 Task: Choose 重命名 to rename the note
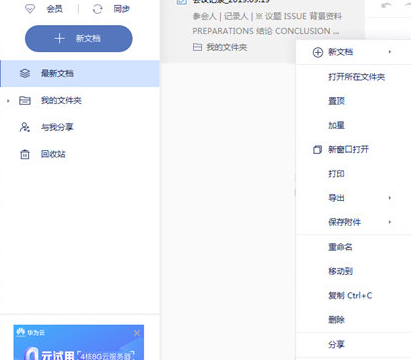tap(340, 247)
